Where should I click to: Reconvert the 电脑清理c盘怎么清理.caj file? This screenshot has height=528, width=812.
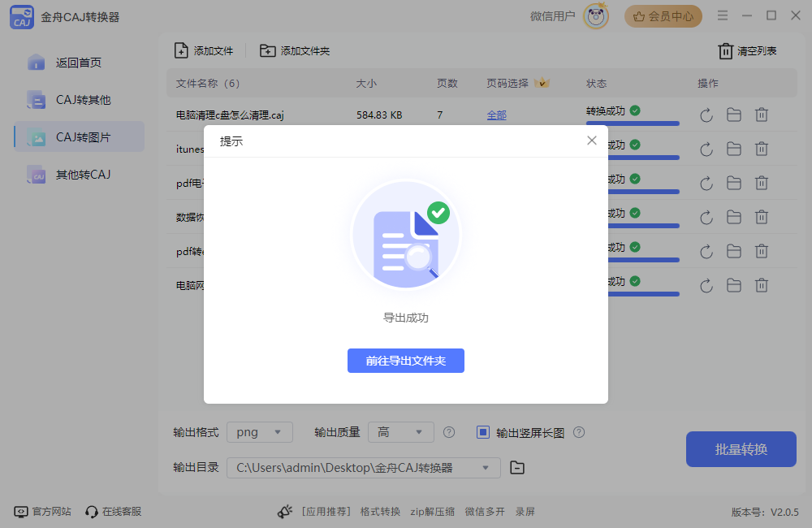706,115
